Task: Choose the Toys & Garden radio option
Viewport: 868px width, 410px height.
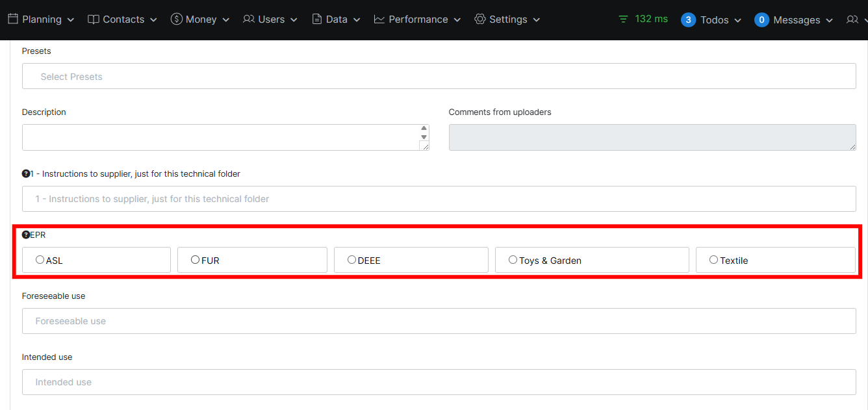Action: [513, 260]
